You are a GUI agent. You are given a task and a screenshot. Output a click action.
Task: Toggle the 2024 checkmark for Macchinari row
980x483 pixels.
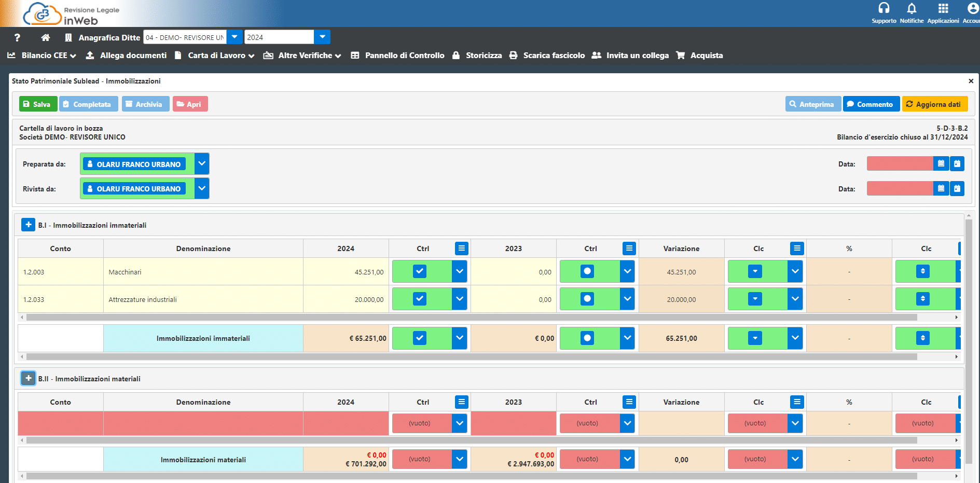(x=420, y=271)
